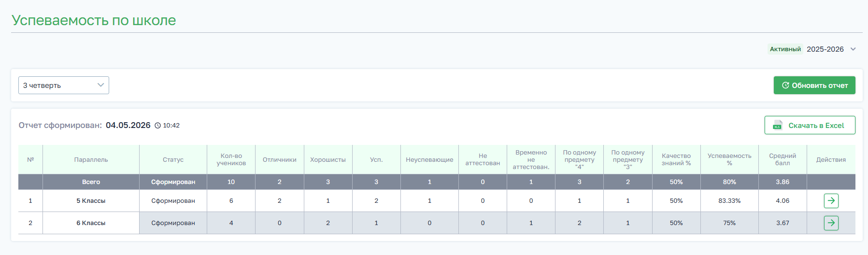868x255 pixels.
Task: Click Скачать в Excel button
Action: (x=810, y=125)
